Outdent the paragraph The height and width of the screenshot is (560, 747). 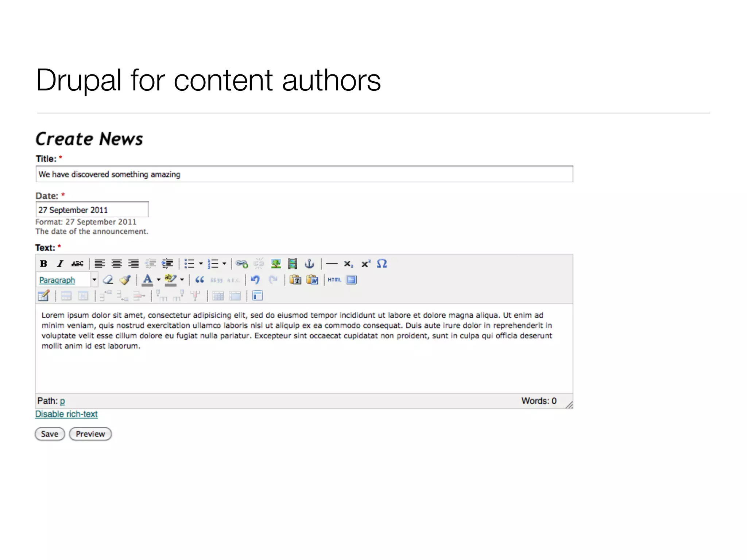[x=150, y=264]
